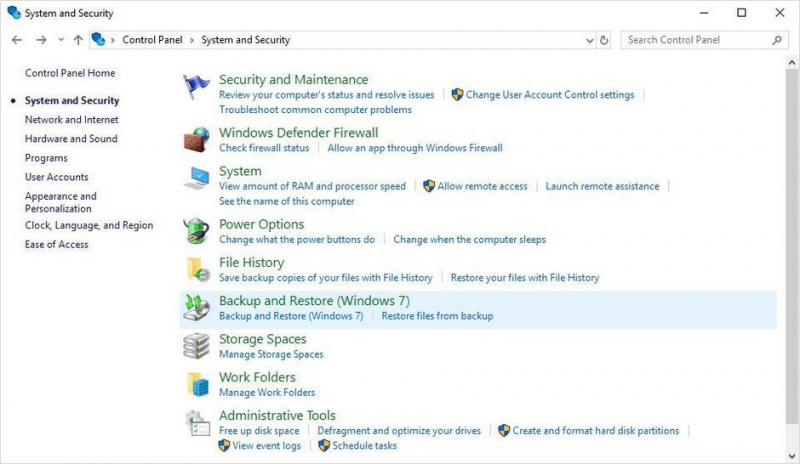Image resolution: width=800 pixels, height=464 pixels.
Task: Open Hardware and Sound category
Action: click(x=71, y=139)
